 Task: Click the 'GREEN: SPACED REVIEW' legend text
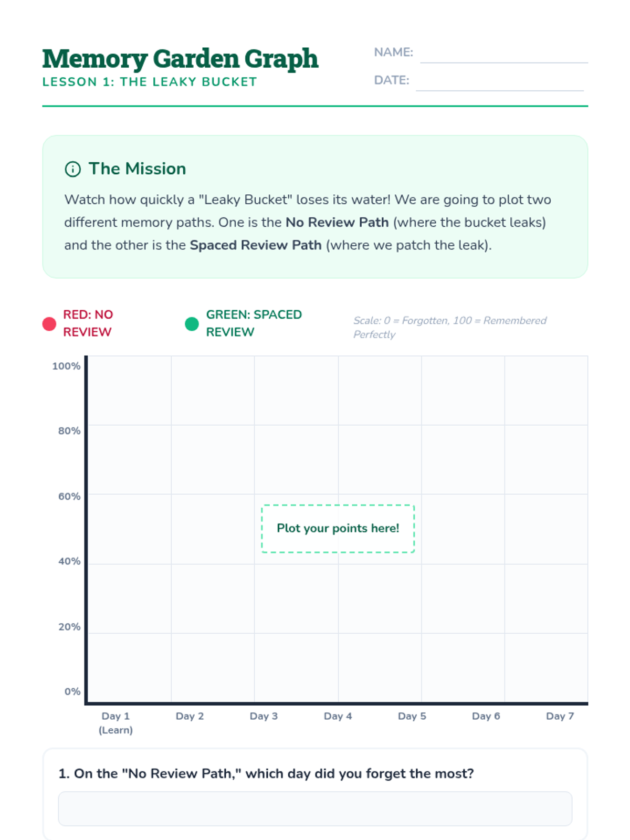[x=254, y=323]
